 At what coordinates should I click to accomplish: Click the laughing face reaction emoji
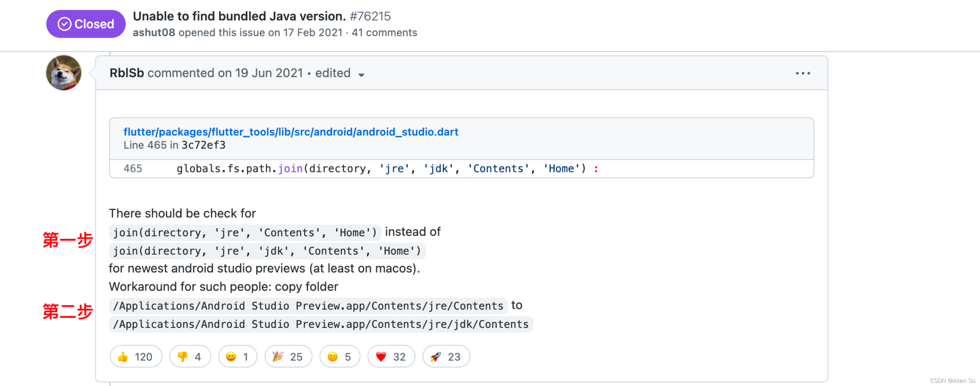click(230, 356)
